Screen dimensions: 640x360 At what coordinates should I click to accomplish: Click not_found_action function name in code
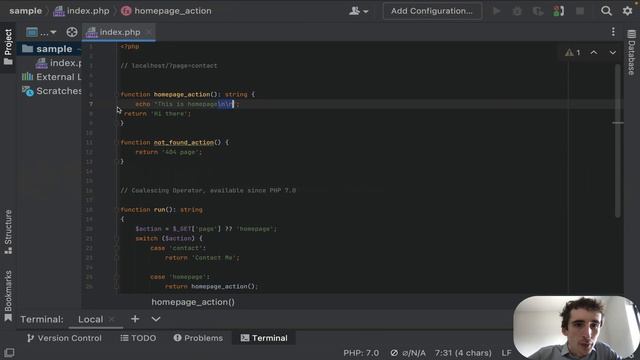[x=184, y=142]
